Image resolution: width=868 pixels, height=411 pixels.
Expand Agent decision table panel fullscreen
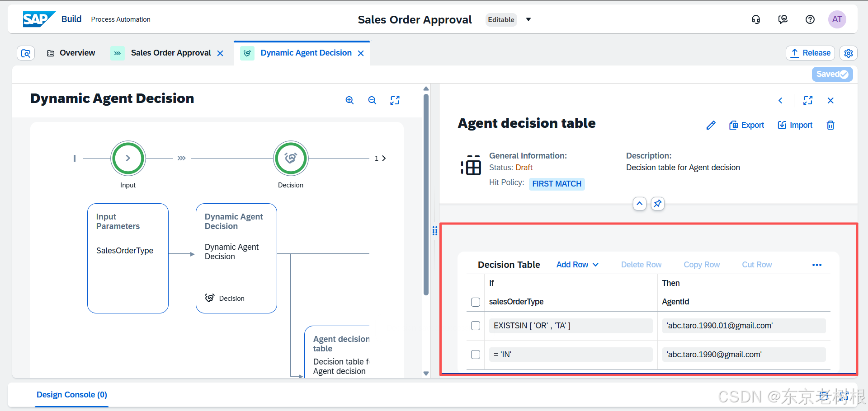click(808, 100)
